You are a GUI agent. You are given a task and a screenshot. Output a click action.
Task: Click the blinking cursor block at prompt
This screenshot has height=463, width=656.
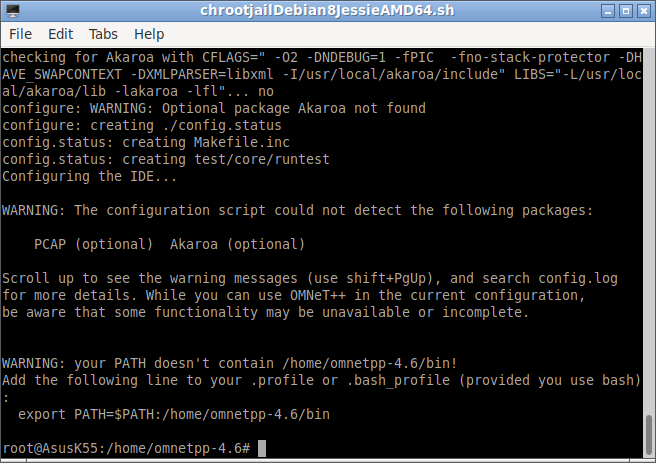(x=262, y=448)
